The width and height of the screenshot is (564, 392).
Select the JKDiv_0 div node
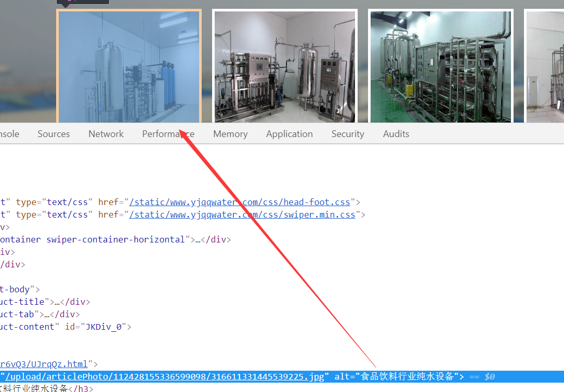pos(62,327)
